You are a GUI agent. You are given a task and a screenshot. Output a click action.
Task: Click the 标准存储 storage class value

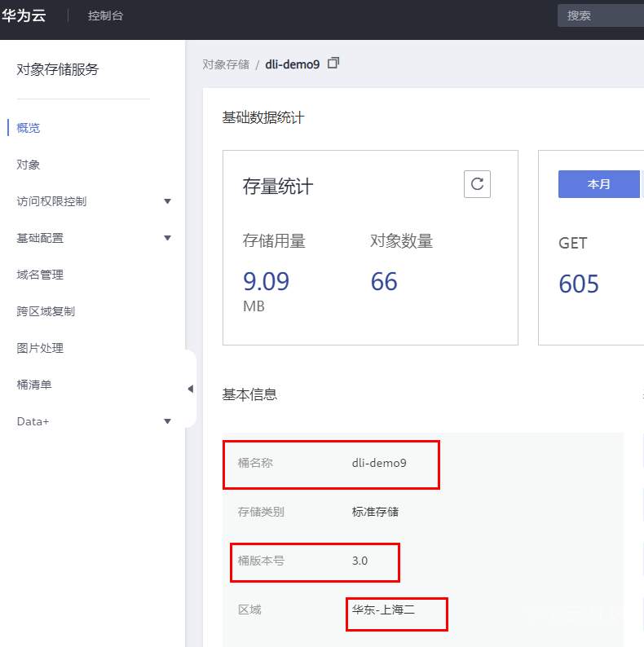pyautogui.click(x=375, y=512)
